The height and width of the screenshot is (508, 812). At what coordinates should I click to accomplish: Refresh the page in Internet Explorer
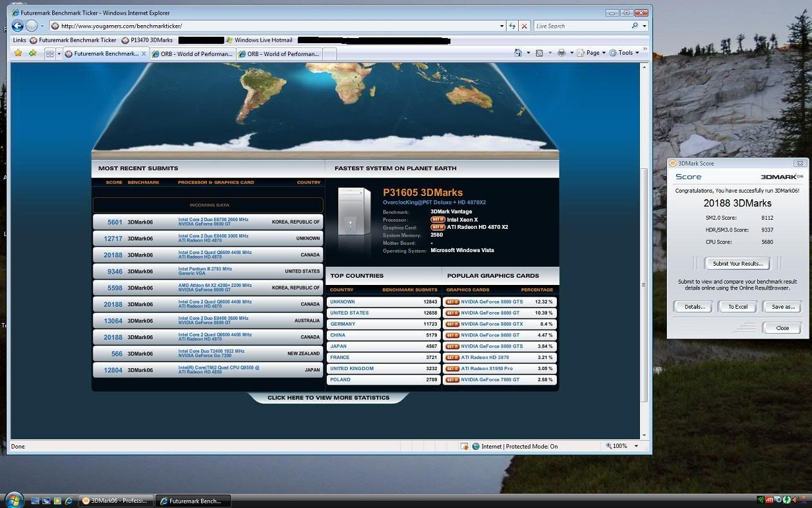pos(512,26)
